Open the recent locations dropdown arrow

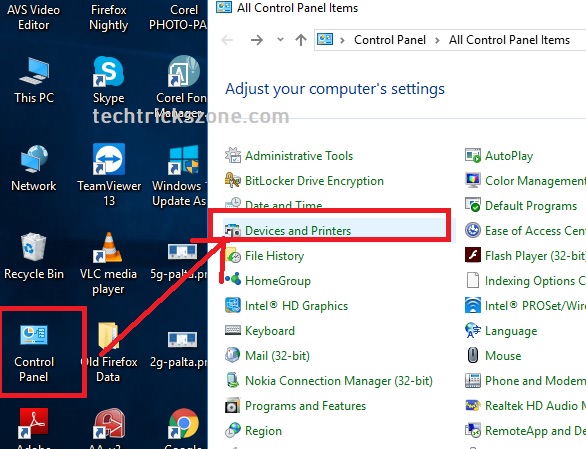point(280,39)
